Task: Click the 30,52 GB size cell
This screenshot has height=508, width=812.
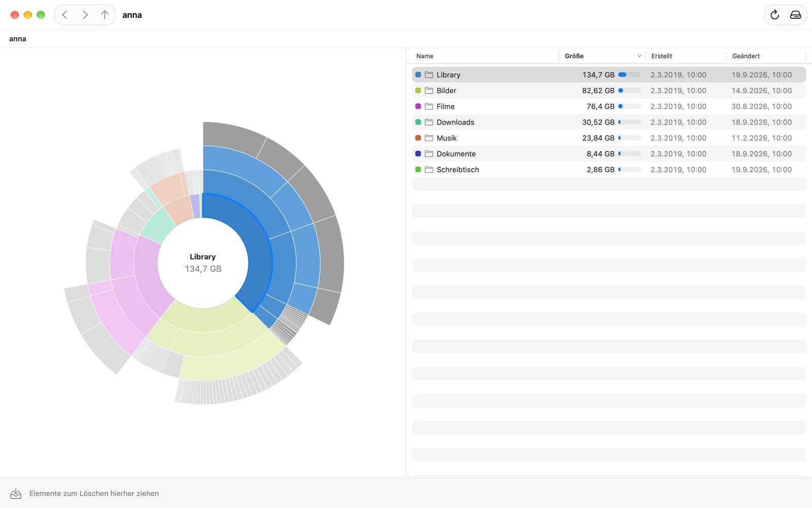Action: [x=598, y=122]
